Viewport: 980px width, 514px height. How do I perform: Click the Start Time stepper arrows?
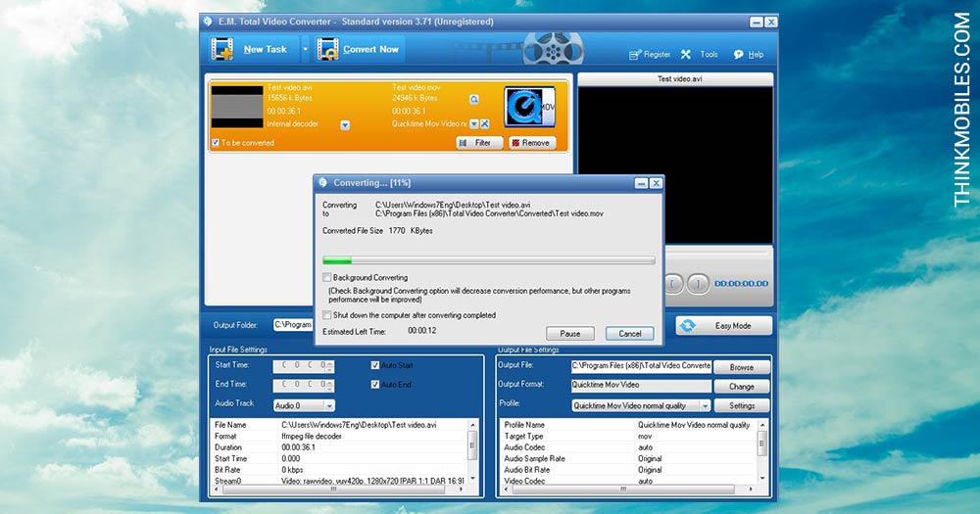coord(330,365)
